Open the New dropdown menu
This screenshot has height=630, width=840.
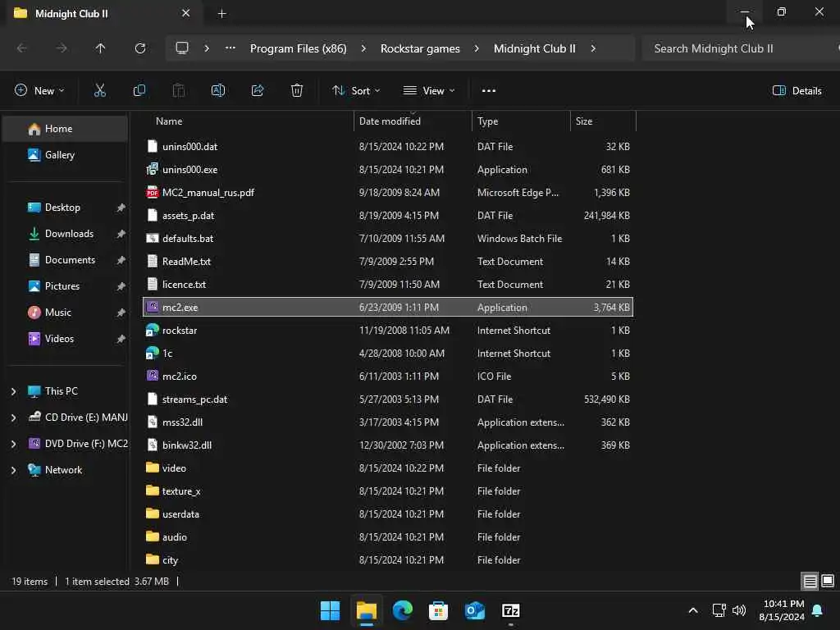pos(39,90)
